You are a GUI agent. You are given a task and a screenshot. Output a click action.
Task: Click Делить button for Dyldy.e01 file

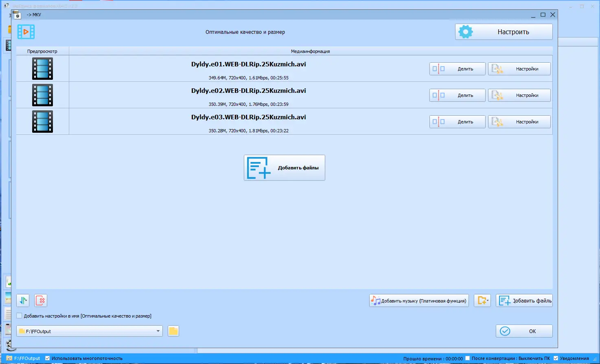click(457, 69)
